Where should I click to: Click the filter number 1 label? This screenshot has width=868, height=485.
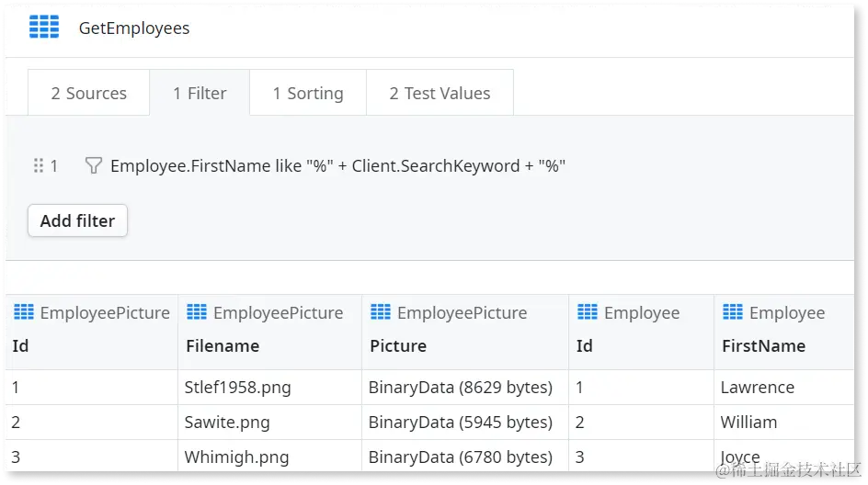[53, 166]
